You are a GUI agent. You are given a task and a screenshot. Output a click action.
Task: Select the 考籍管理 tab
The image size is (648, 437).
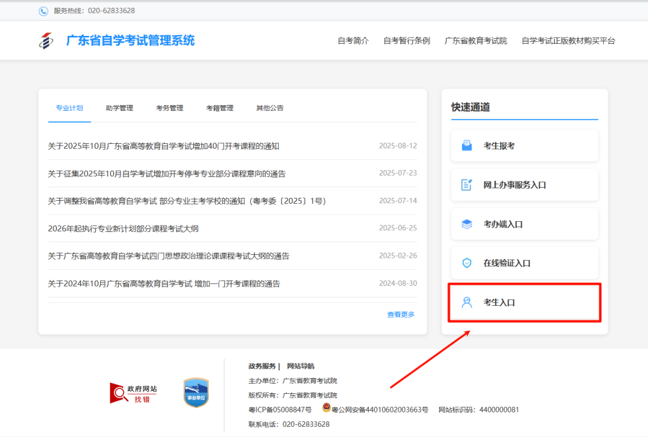pos(219,108)
